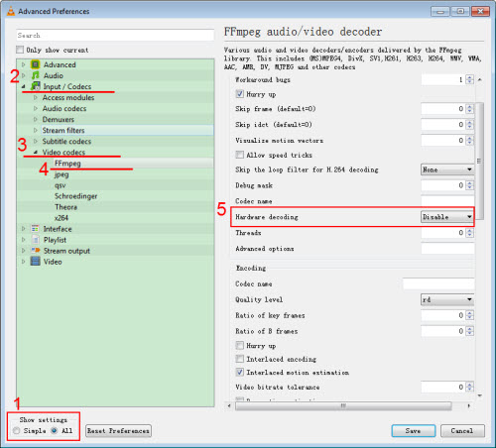Select x264 codec entry
Image resolution: width=496 pixels, height=448 pixels.
pos(62,218)
